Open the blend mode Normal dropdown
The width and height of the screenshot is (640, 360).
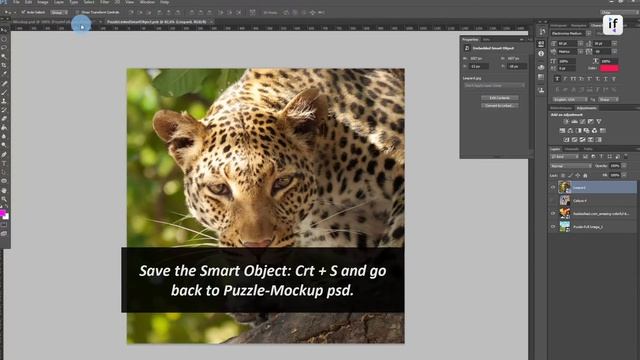pos(571,166)
